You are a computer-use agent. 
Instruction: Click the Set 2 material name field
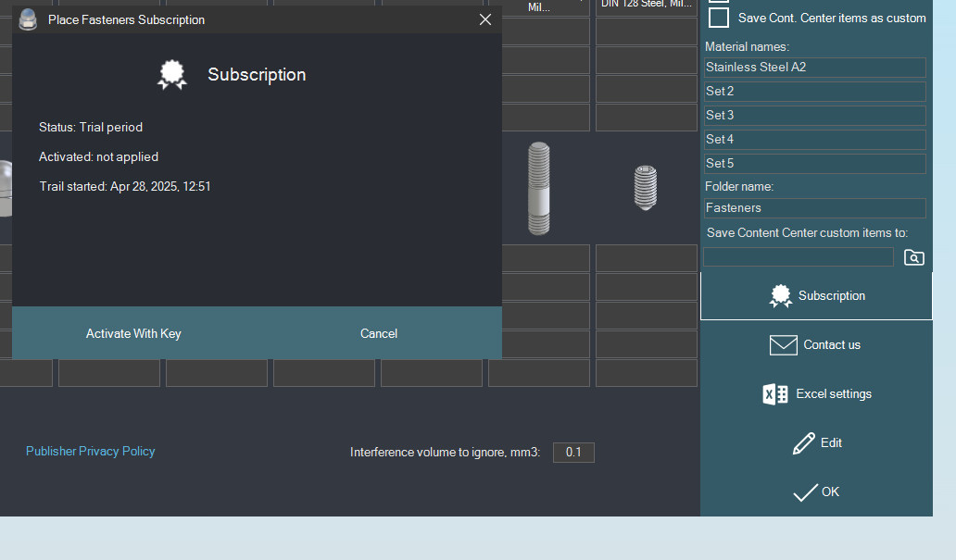tap(814, 92)
